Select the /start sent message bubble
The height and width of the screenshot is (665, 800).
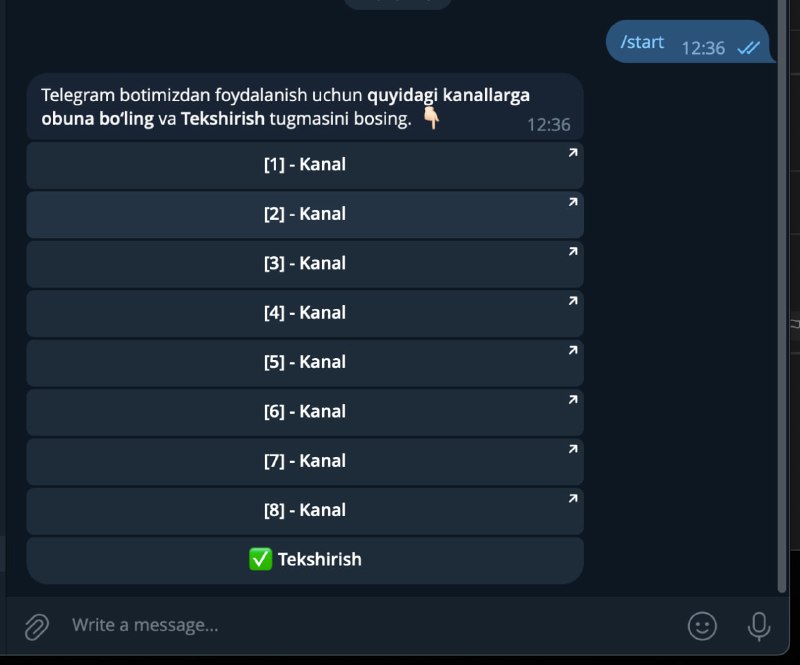(690, 42)
